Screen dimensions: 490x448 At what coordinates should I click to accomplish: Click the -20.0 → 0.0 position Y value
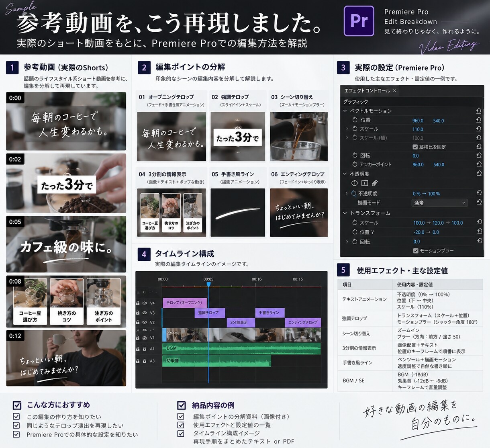tap(426, 232)
